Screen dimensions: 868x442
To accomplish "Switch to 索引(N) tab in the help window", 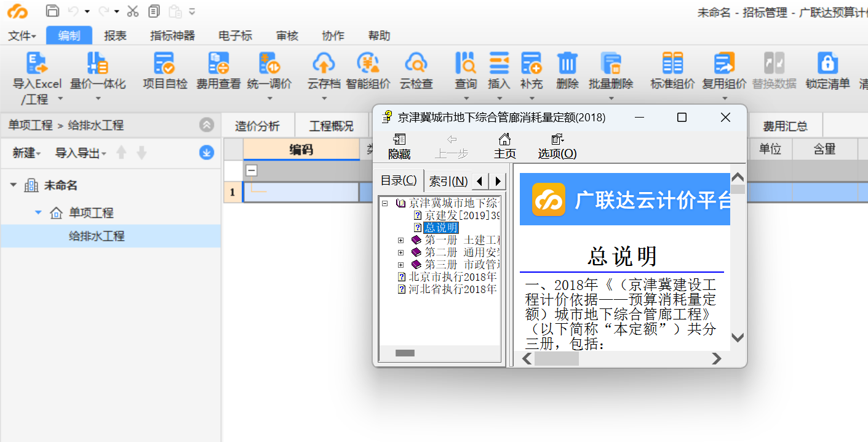I will point(448,181).
